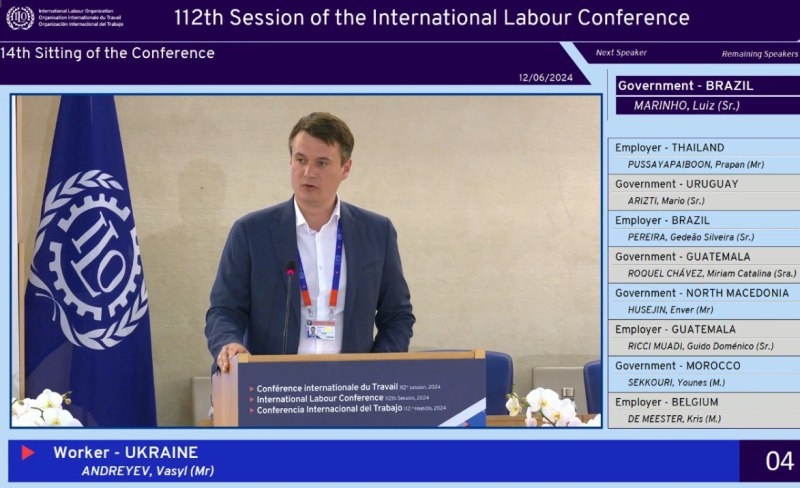This screenshot has width=800, height=488.
Task: Click 'ROQUEL CHÁVEZ, Miriam Catalina (Sra.)'
Action: (712, 273)
